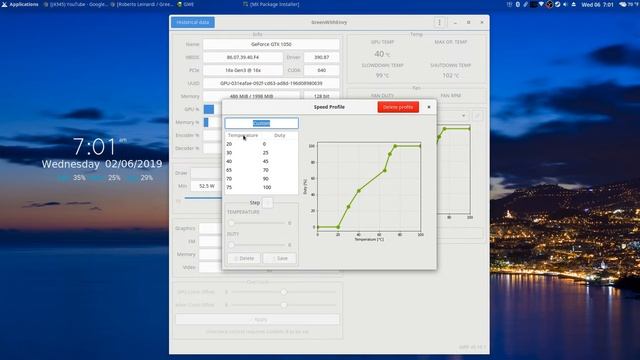Click the edit profile pencil icon
The height and width of the screenshot is (360, 640).
pyautogui.click(x=477, y=116)
